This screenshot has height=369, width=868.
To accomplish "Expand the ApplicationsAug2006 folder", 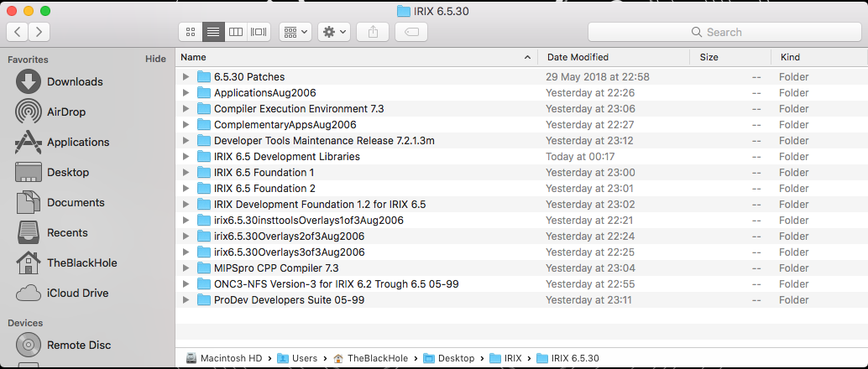I will (x=186, y=93).
